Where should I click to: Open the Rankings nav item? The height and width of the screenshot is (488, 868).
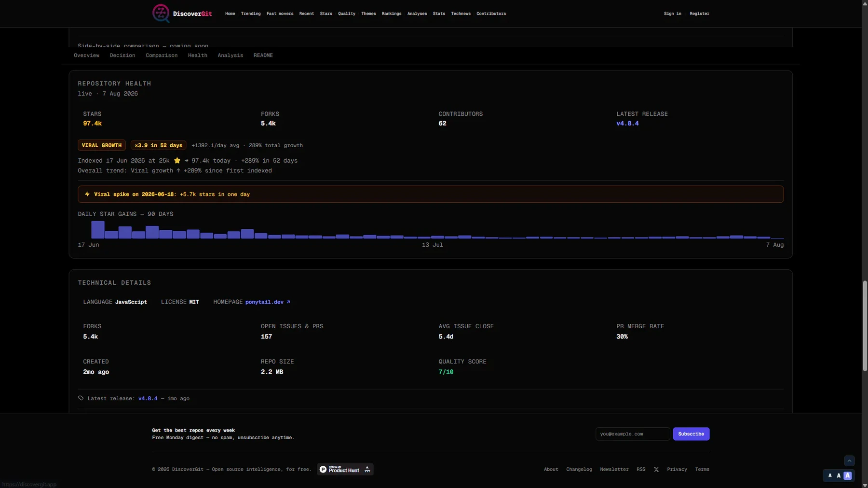[x=392, y=14]
